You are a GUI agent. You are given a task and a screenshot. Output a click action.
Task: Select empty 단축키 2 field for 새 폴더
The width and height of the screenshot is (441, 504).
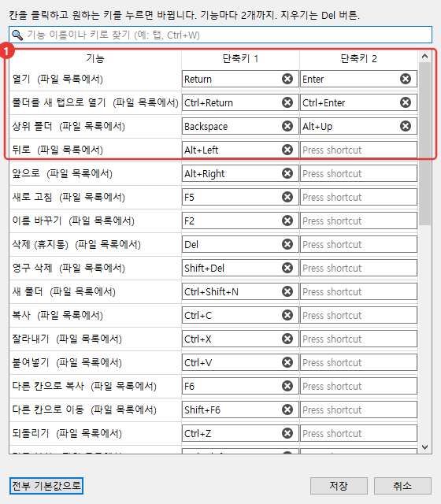pos(358,291)
